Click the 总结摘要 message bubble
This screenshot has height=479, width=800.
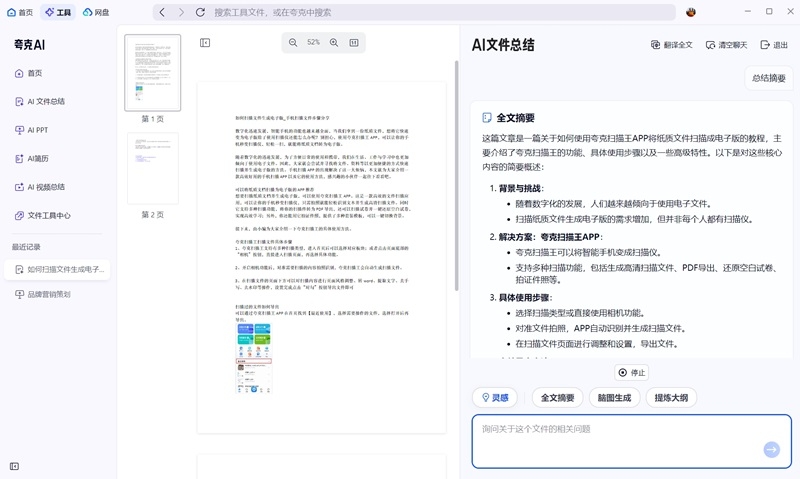pos(768,78)
